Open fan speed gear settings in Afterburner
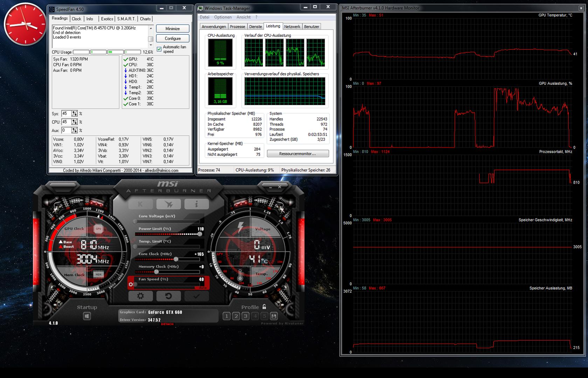This screenshot has width=588, height=378. tap(131, 284)
